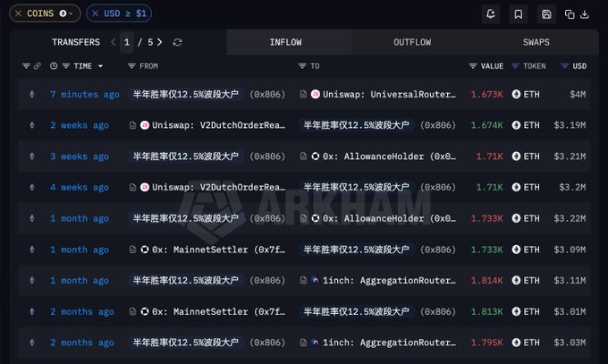Viewport: 608px width, 364px height.
Task: Click Ethereum chain icon in 4 weeks ago row
Action: coord(32,188)
